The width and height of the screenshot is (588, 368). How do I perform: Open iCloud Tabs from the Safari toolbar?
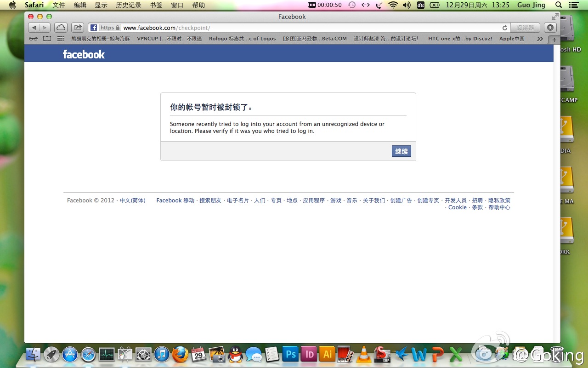click(x=61, y=28)
